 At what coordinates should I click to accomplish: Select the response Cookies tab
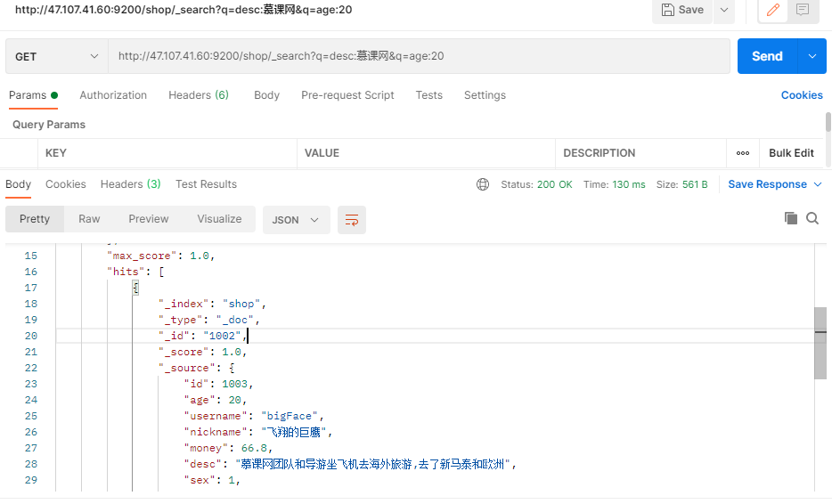coord(66,184)
